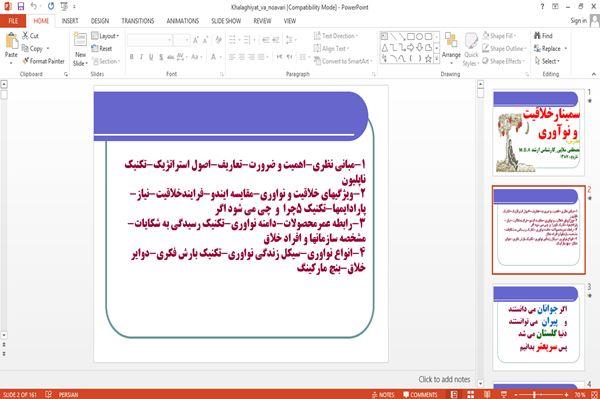Reset the slide layout
This screenshot has height=399, width=600.
(x=102, y=48)
